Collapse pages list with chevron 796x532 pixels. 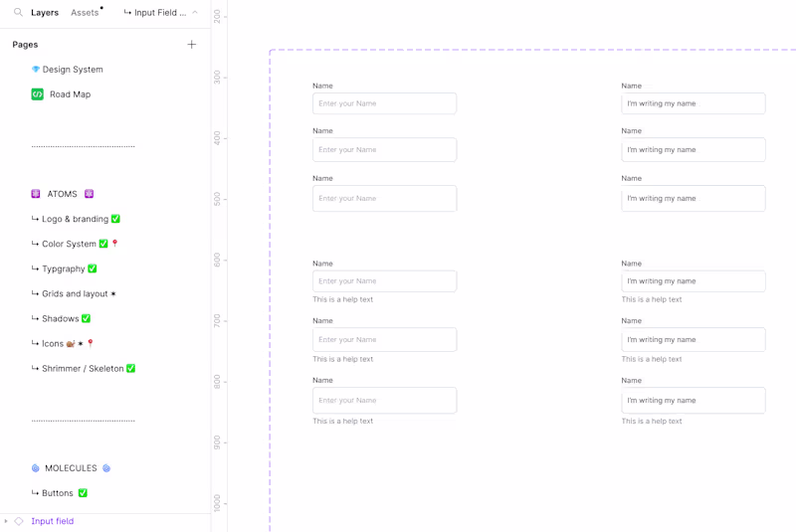(x=195, y=13)
